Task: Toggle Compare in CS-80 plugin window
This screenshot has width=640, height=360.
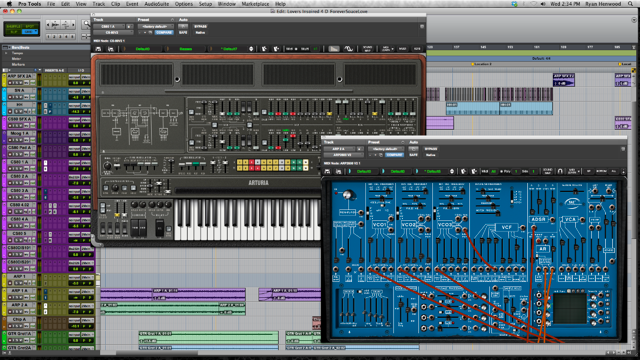Action: tap(164, 33)
